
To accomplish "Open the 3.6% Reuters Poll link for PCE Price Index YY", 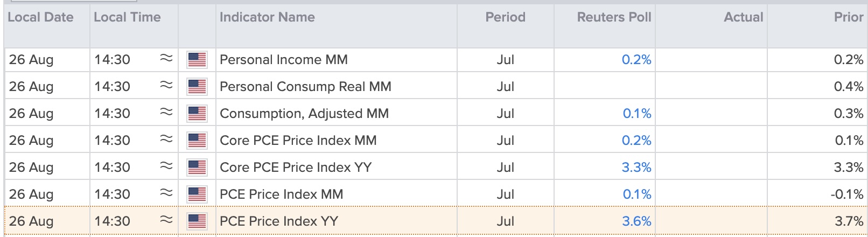I will click(636, 221).
